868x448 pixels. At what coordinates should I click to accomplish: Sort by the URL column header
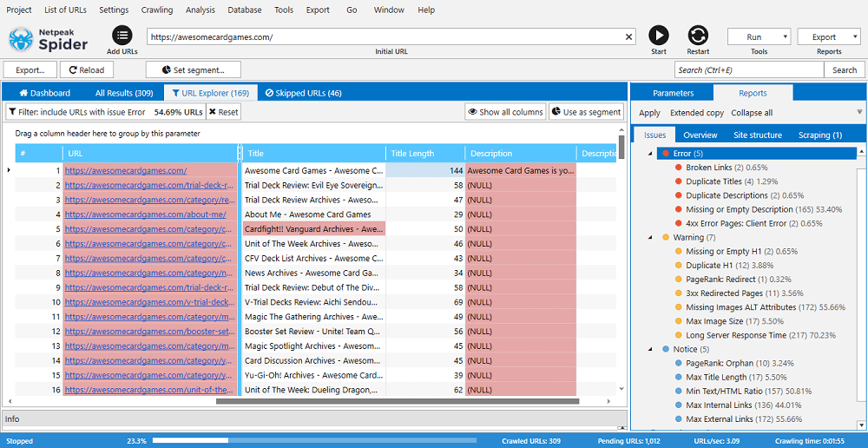click(x=150, y=154)
